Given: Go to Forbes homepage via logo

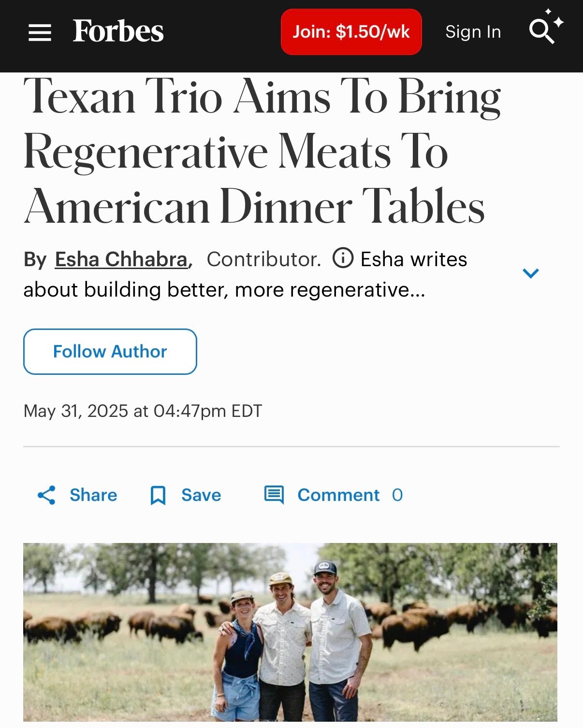Looking at the screenshot, I should pos(118,31).
